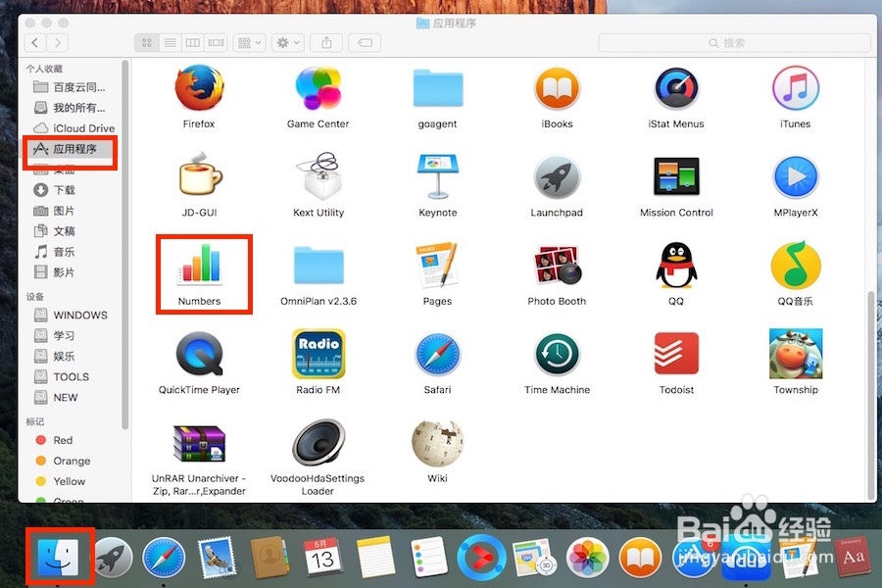The width and height of the screenshot is (882, 588).
Task: Select the QQ音乐 music app icon
Action: tap(796, 265)
